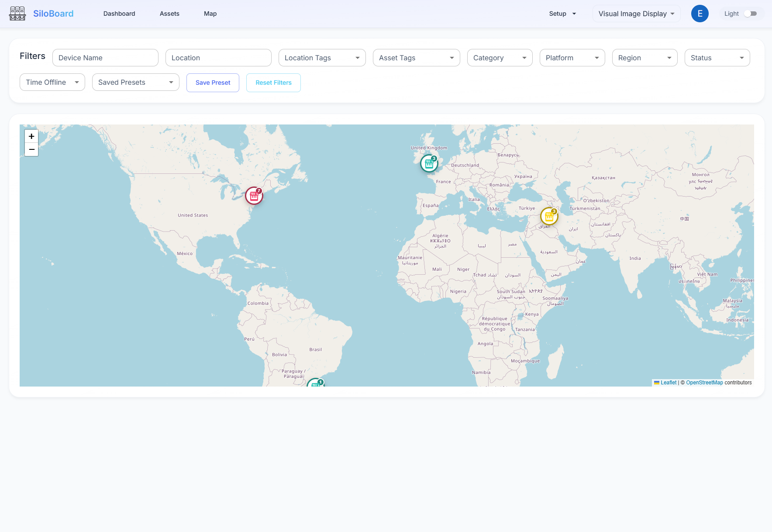This screenshot has height=532, width=772.
Task: Click the España label on the map
Action: coord(431,205)
